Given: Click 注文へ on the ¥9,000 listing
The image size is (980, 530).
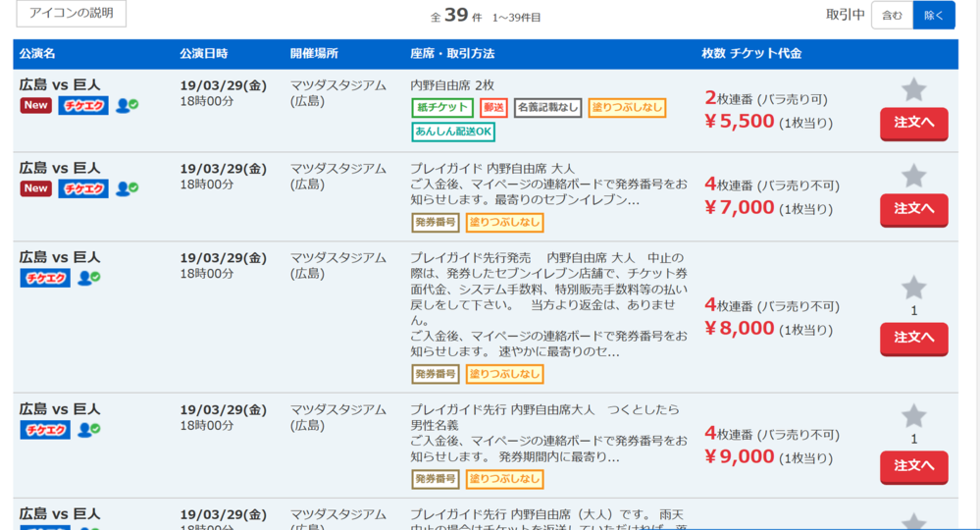Looking at the screenshot, I should coord(913,466).
